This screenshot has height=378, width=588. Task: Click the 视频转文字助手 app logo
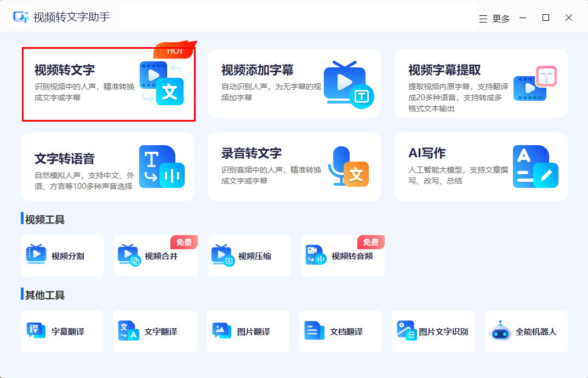point(20,17)
